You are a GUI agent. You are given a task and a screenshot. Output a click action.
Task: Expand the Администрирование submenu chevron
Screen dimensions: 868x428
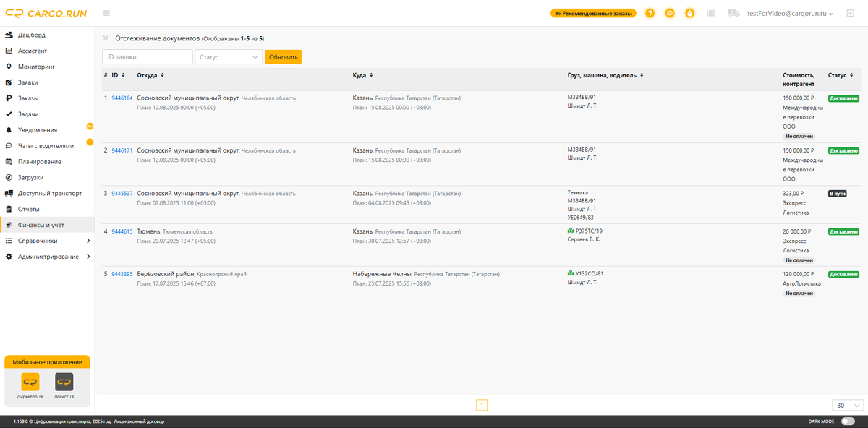[88, 257]
